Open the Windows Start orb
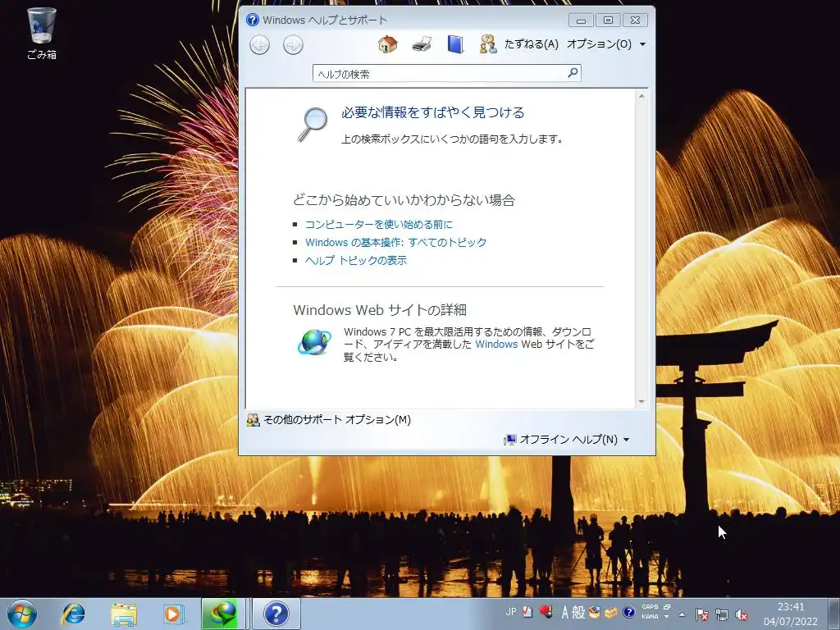Screen dimensions: 840x630 click(22, 614)
